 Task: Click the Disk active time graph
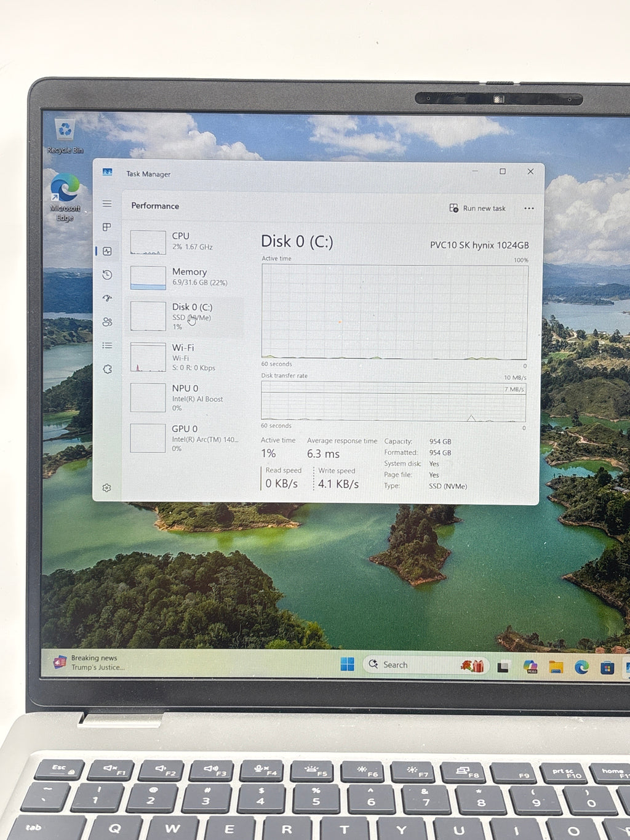pos(394,312)
